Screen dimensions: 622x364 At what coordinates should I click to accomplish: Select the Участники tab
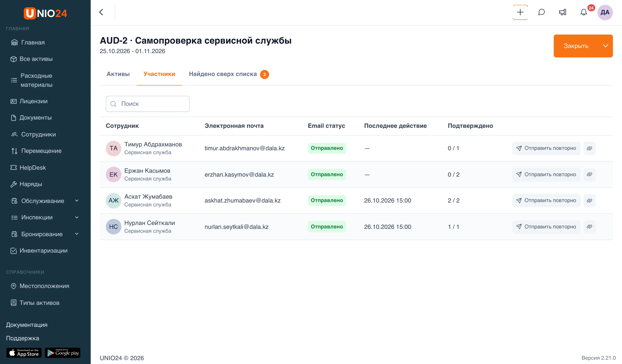(x=159, y=74)
